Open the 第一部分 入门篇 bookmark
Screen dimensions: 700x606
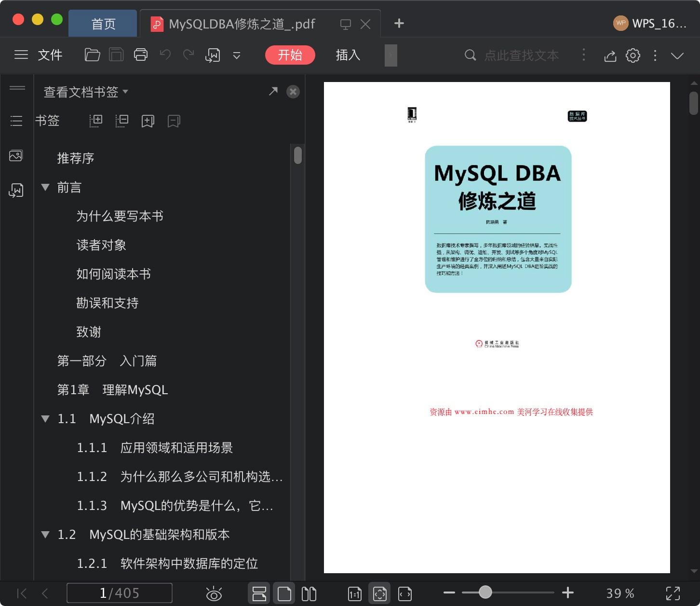[107, 361]
